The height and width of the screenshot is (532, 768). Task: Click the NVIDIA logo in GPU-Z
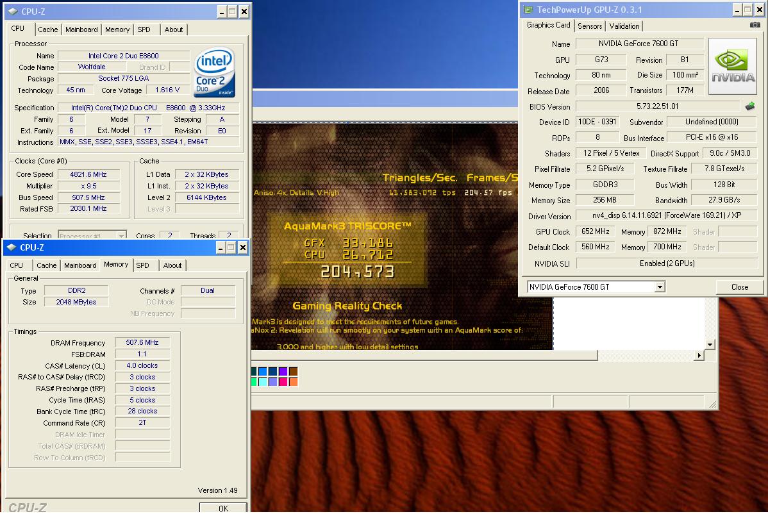(x=733, y=67)
